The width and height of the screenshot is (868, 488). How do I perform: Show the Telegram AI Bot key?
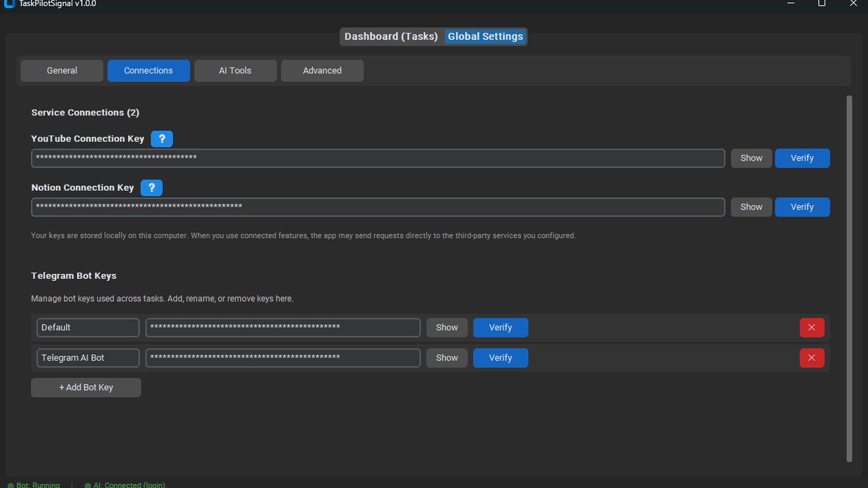coord(446,358)
